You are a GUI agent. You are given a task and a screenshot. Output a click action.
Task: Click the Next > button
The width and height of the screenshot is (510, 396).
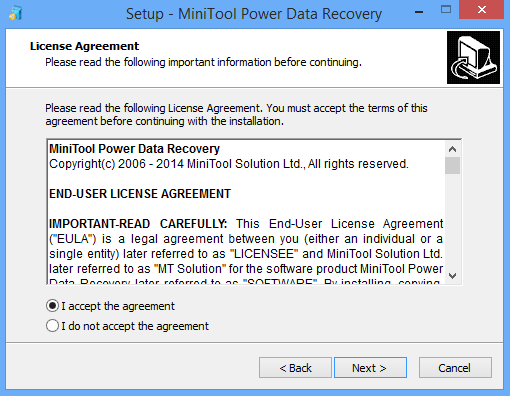click(370, 368)
